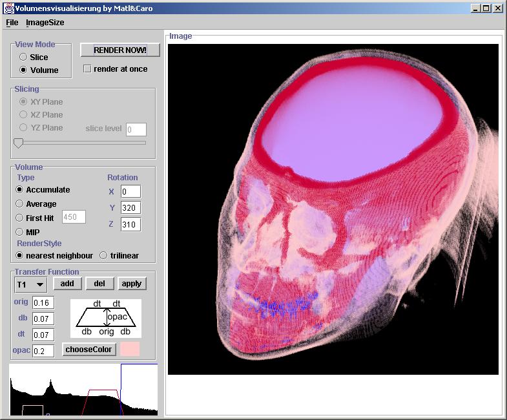
Task: Click the Y rotation input field
Action: point(130,208)
